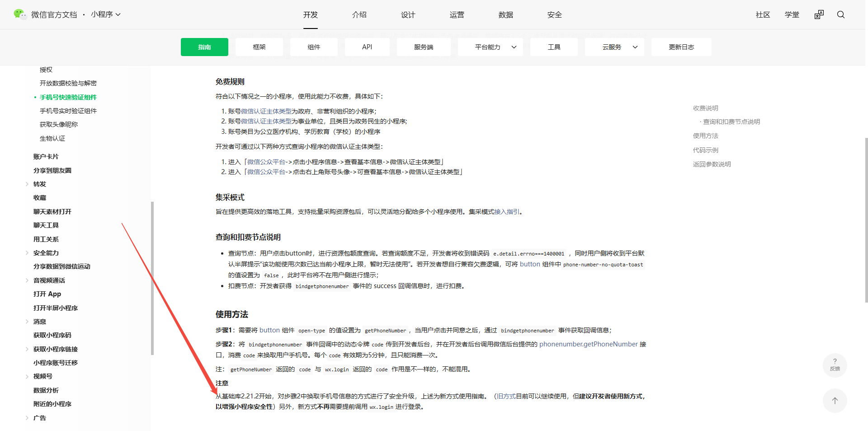Screen dimensions: 868x431
Task: Go to the 社区 link
Action: 763,14
